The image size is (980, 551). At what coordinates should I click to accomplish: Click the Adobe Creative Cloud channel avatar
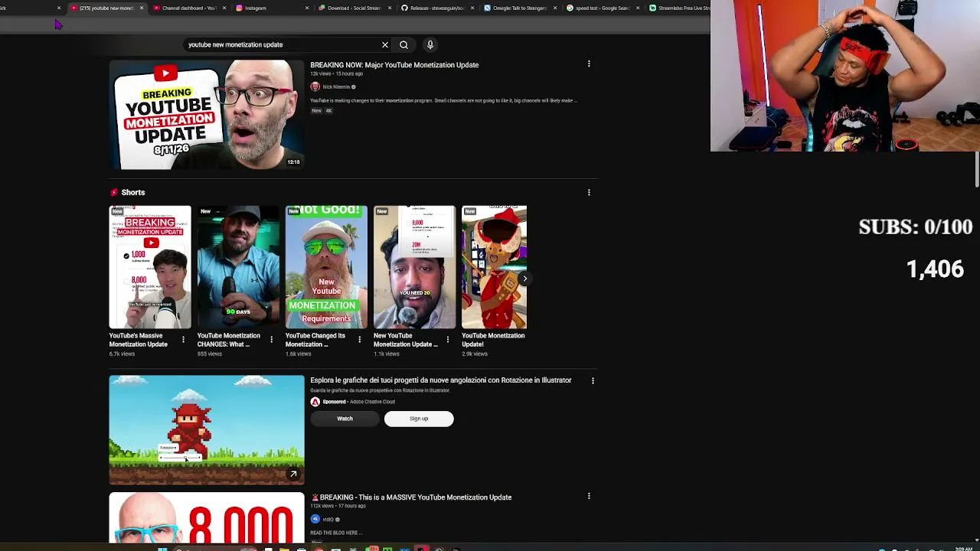coord(315,402)
